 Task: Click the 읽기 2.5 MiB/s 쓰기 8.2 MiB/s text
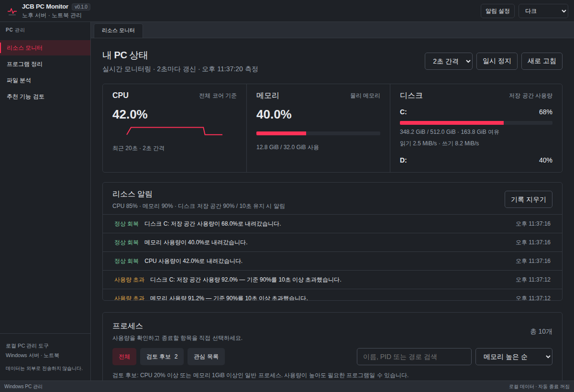pyautogui.click(x=439, y=143)
